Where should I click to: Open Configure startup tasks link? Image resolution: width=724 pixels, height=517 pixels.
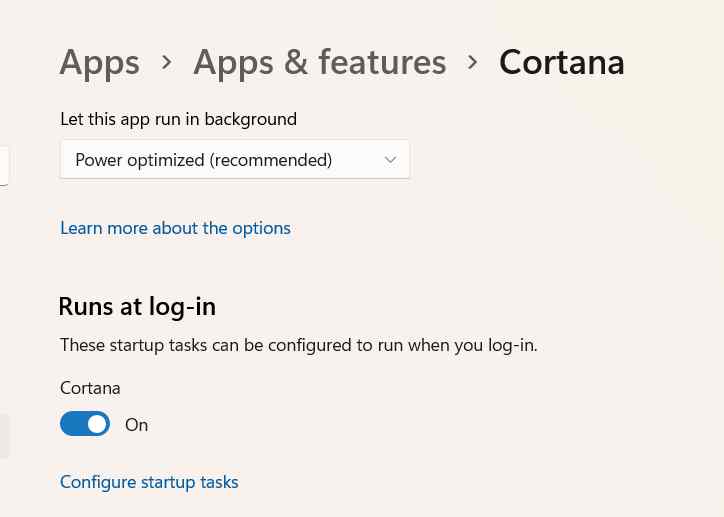[149, 482]
